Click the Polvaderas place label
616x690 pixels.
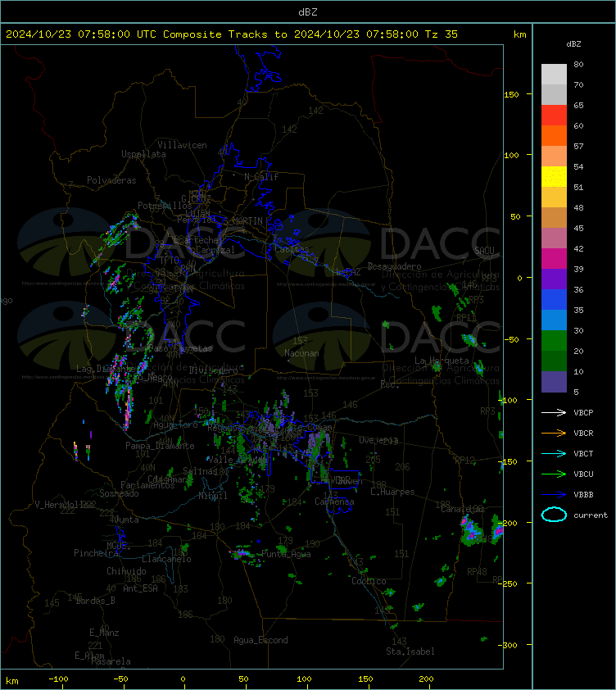[111, 180]
